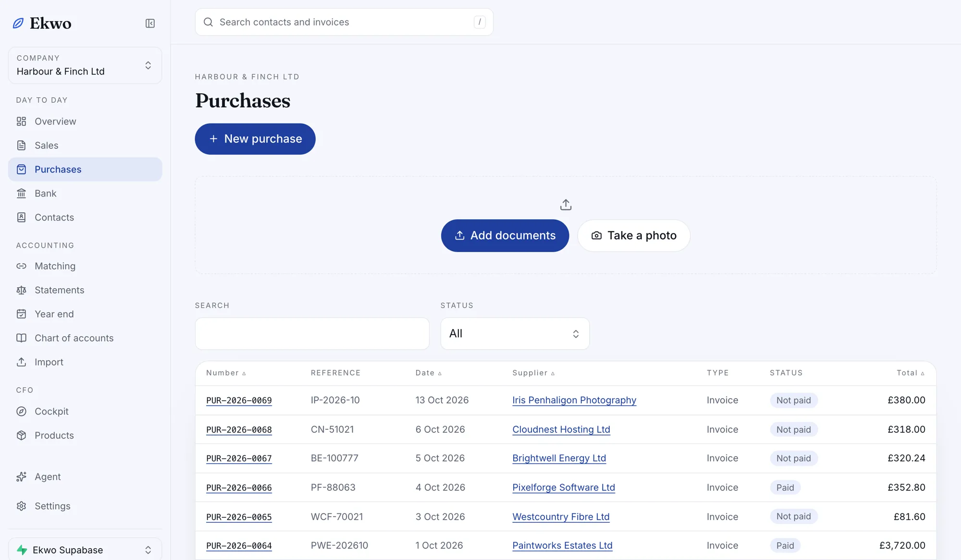Click the Import upload icon
Image resolution: width=961 pixels, height=560 pixels.
pos(21,362)
